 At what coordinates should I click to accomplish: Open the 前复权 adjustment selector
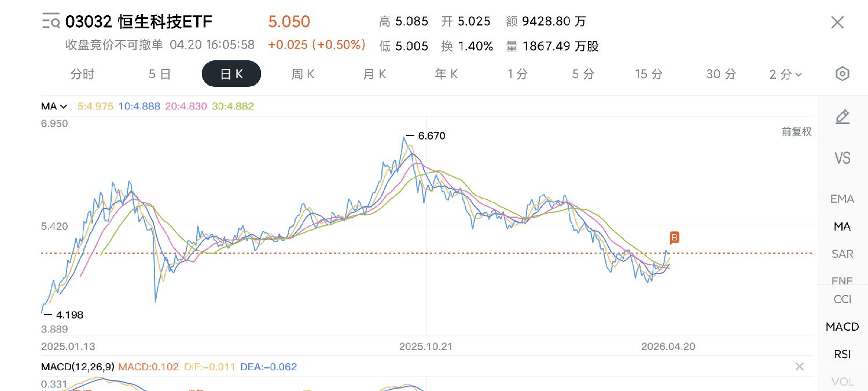796,131
